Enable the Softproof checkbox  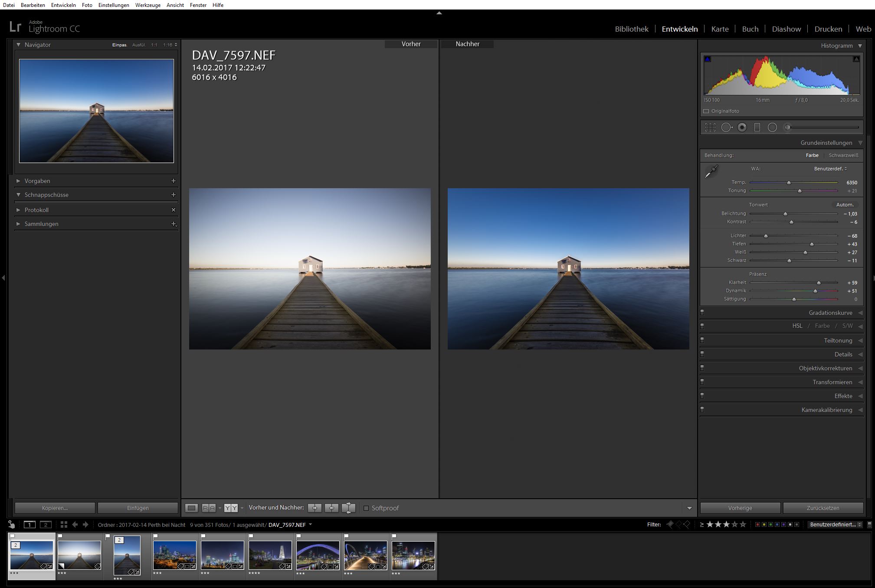366,508
